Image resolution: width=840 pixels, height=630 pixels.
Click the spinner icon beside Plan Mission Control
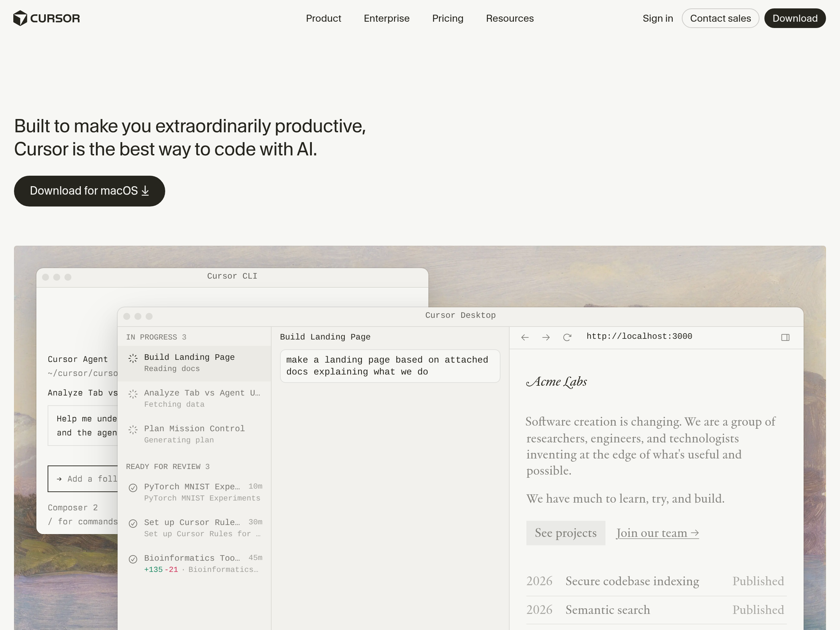coord(133,429)
